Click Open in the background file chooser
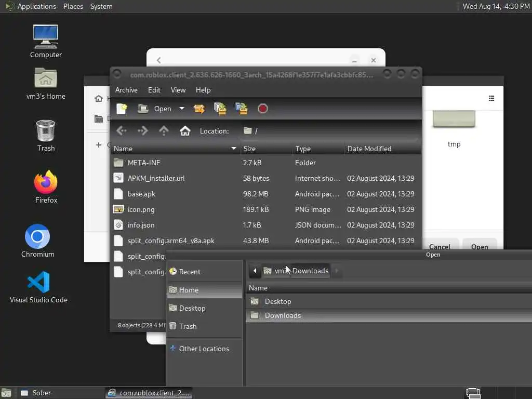The image size is (532, 399). click(x=480, y=245)
